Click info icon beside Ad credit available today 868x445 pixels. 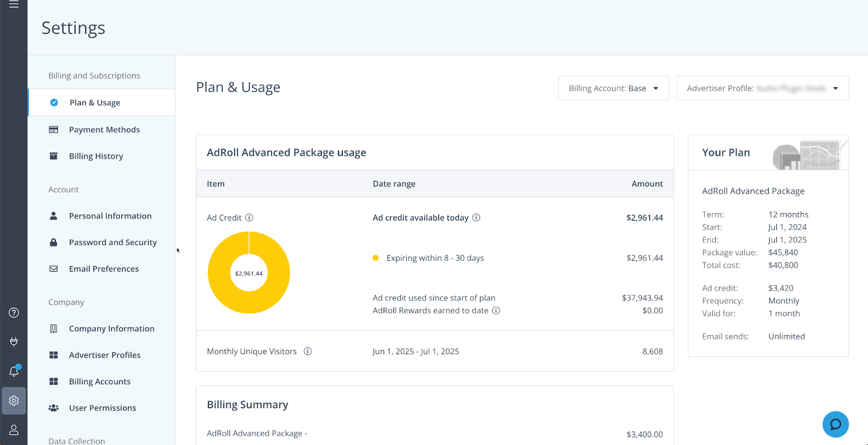(476, 217)
